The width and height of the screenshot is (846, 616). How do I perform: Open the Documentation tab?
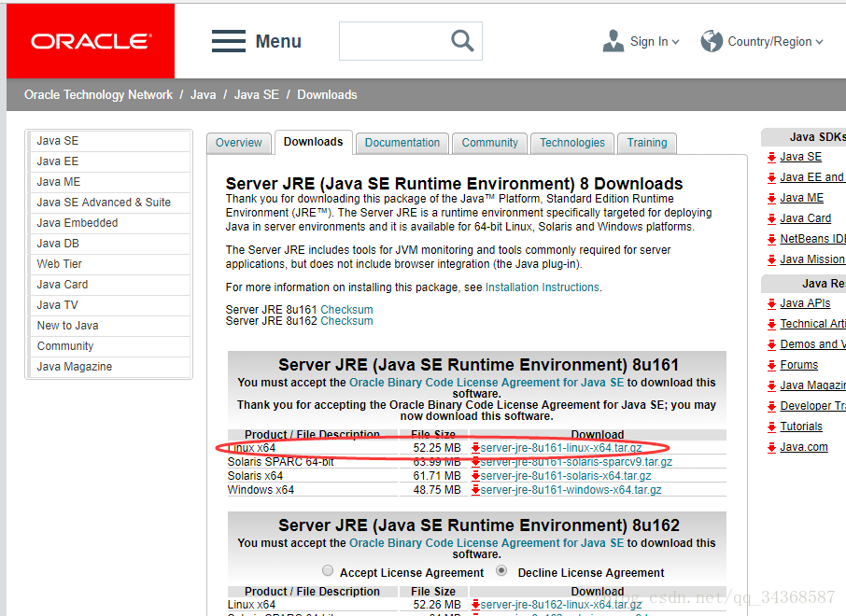pyautogui.click(x=402, y=143)
